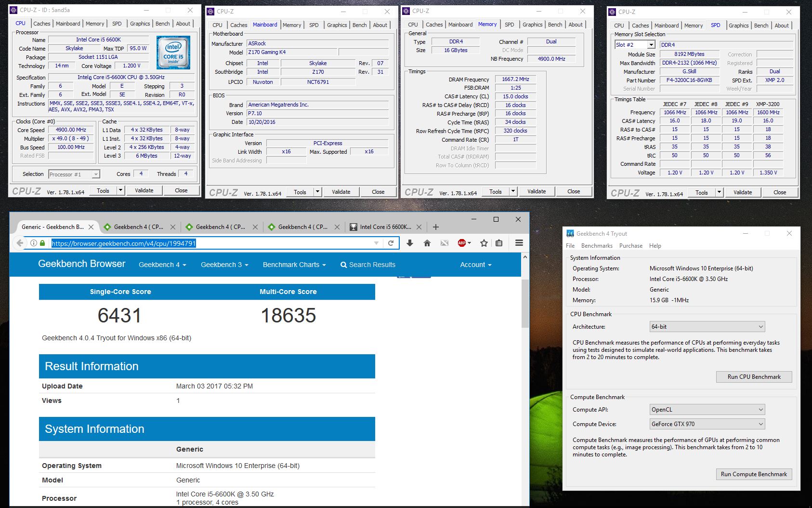Image resolution: width=812 pixels, height=508 pixels.
Task: Expand Tools arrow in CPU-Z CPU-tab window
Action: (120, 190)
